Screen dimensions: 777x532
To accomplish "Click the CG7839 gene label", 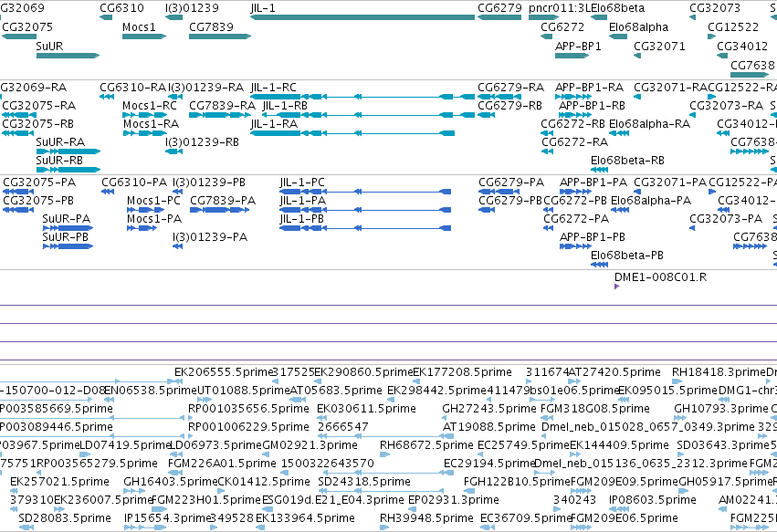I will click(x=211, y=26).
